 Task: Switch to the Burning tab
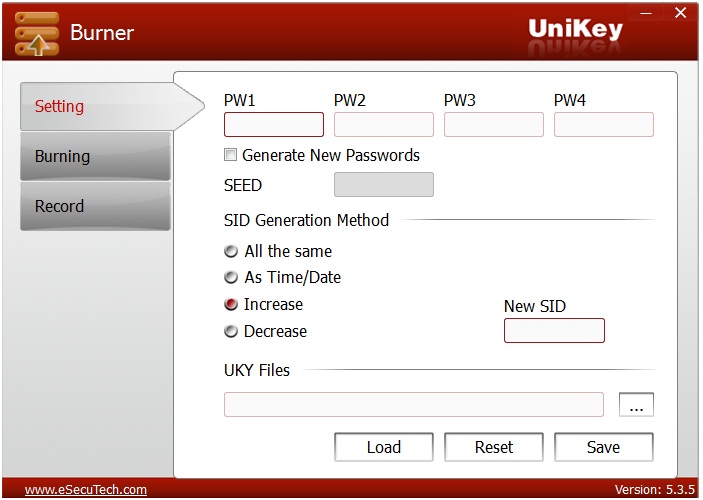pyautogui.click(x=95, y=156)
